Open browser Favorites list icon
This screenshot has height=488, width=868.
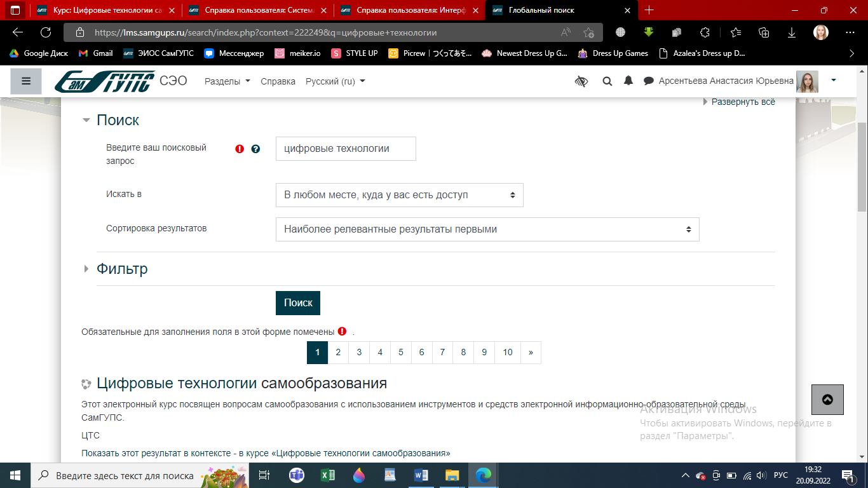click(x=736, y=32)
